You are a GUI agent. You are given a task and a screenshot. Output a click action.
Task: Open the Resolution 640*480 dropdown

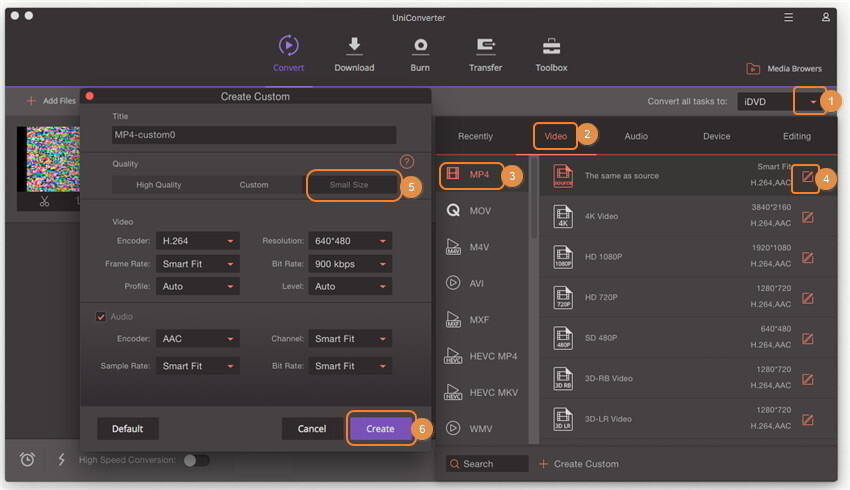[350, 241]
